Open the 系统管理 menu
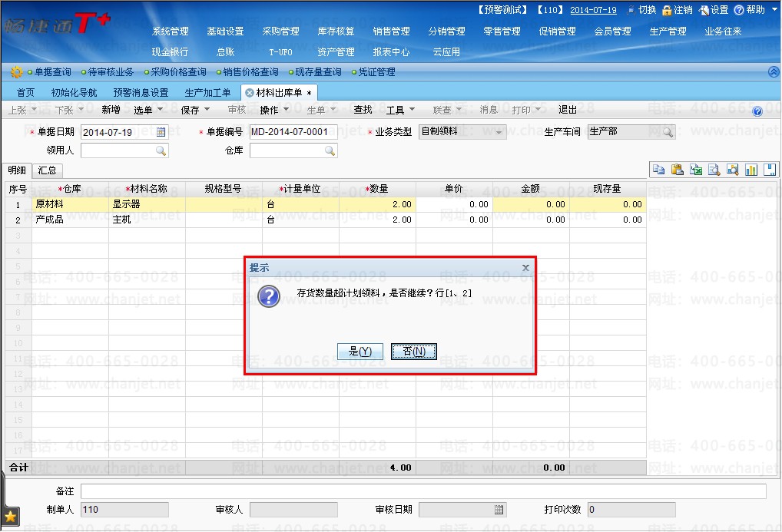The image size is (782, 532). (x=170, y=31)
